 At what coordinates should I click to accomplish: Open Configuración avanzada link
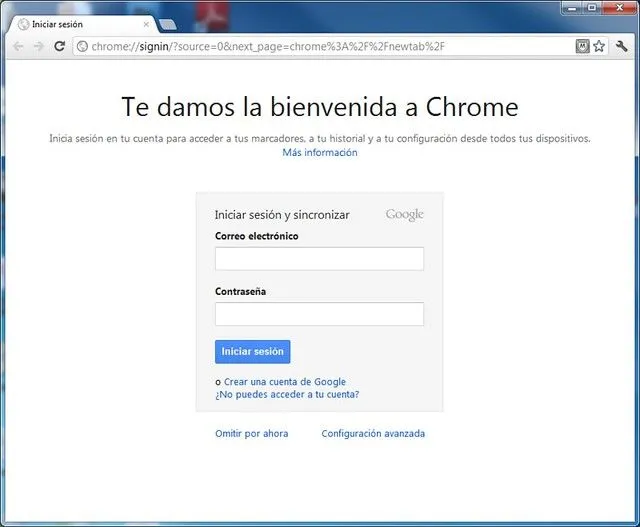click(x=373, y=434)
